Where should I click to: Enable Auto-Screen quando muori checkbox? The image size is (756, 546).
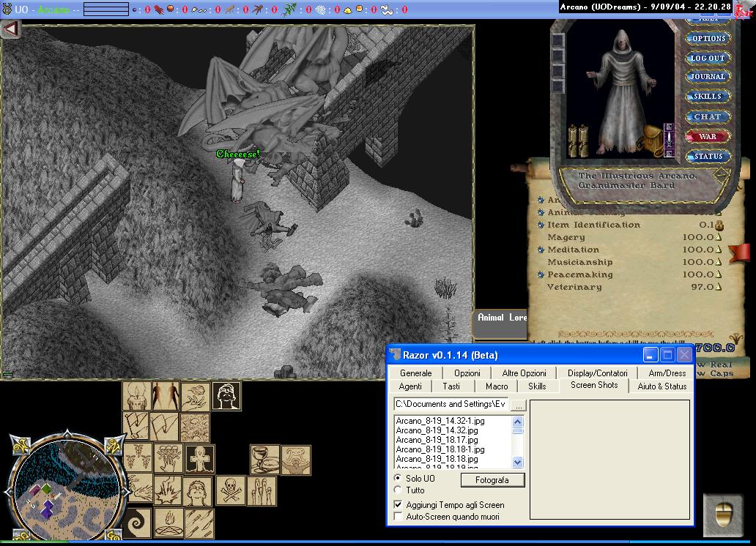point(398,517)
